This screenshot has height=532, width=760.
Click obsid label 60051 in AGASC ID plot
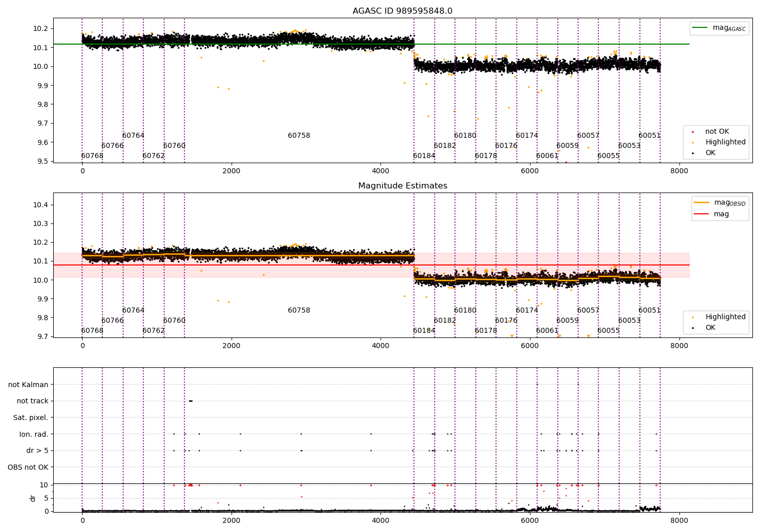(x=650, y=136)
